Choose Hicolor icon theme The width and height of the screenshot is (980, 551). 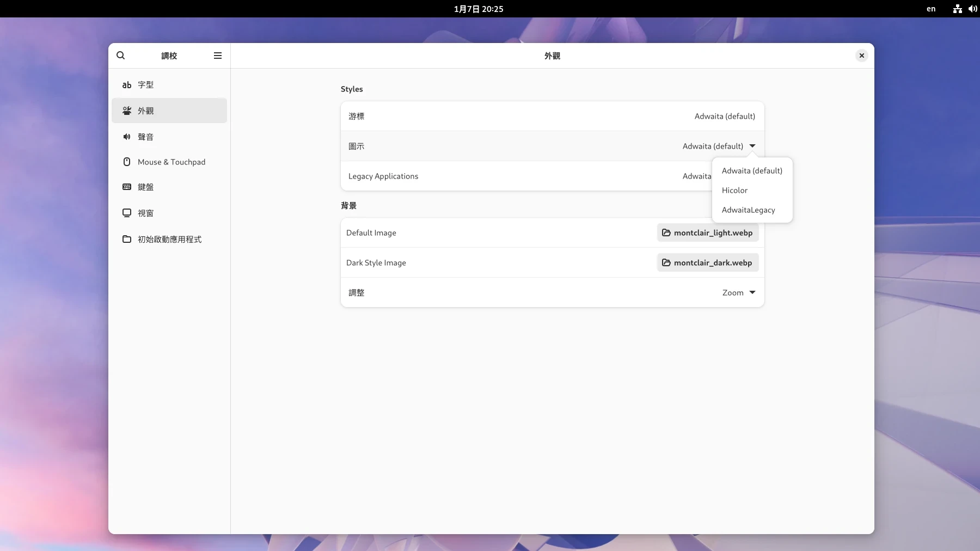[x=734, y=190]
